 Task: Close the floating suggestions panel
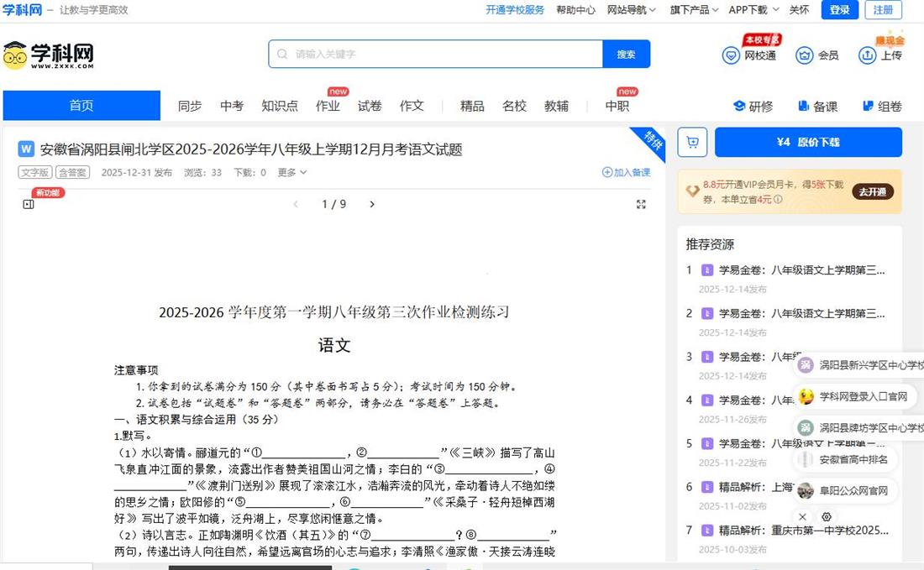click(x=802, y=517)
